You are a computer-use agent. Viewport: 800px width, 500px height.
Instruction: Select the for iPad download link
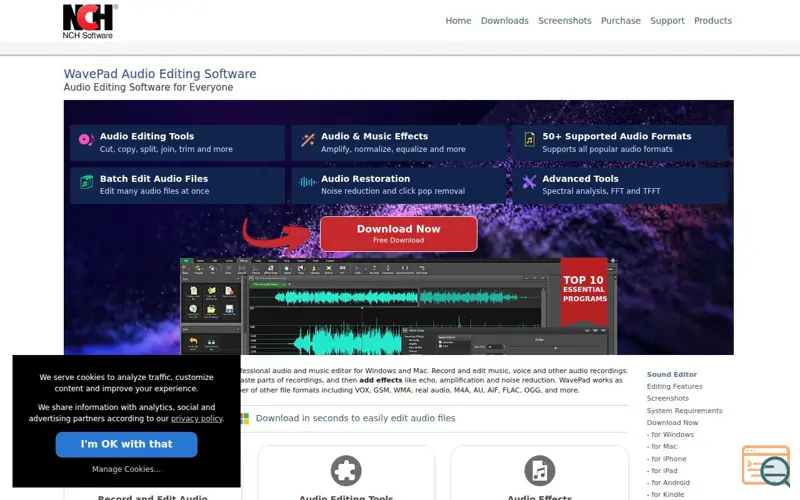click(x=664, y=470)
